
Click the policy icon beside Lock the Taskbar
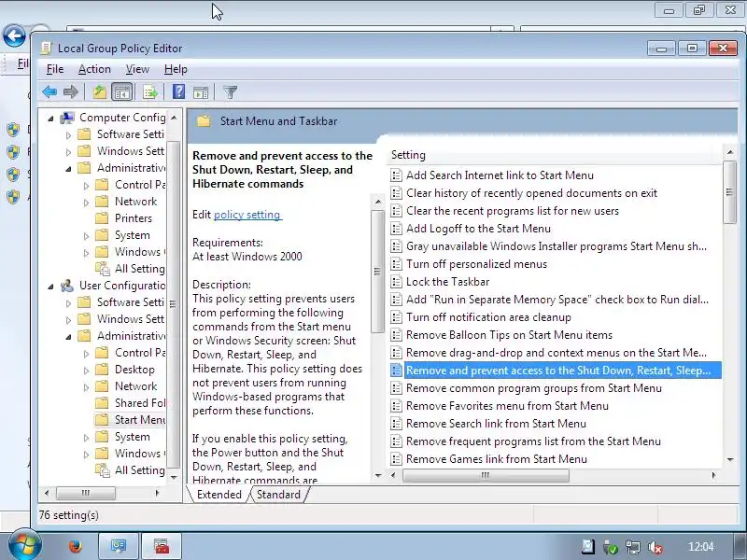396,282
